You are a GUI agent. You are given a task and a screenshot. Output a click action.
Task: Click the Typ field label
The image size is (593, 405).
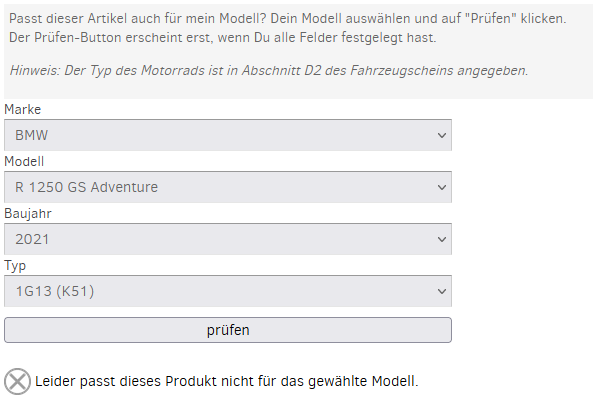(x=15, y=266)
